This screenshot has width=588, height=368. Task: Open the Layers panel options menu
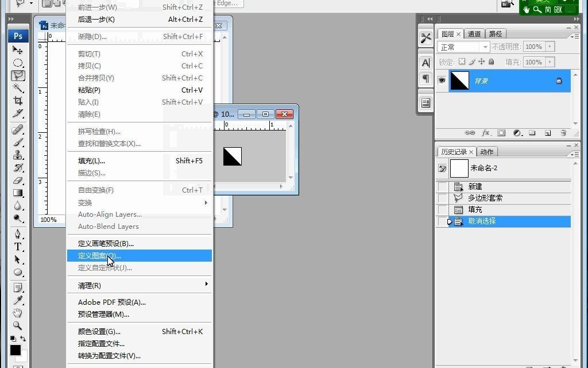[x=574, y=36]
